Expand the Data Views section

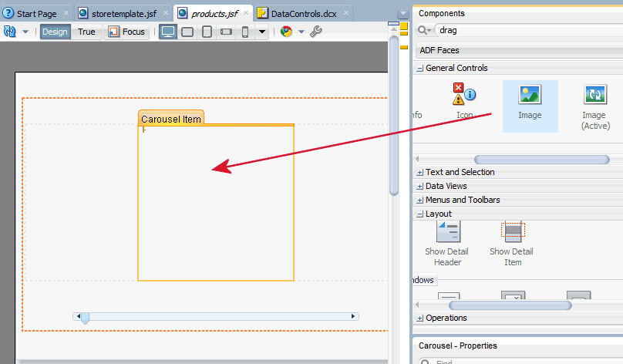(419, 187)
